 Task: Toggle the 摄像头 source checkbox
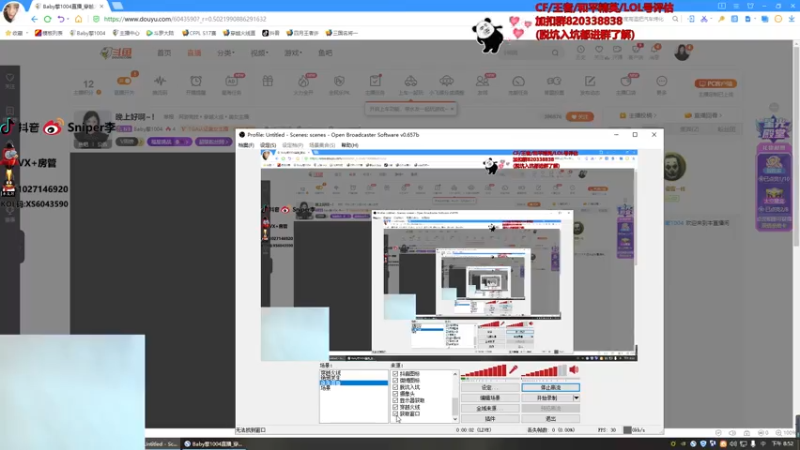point(395,394)
